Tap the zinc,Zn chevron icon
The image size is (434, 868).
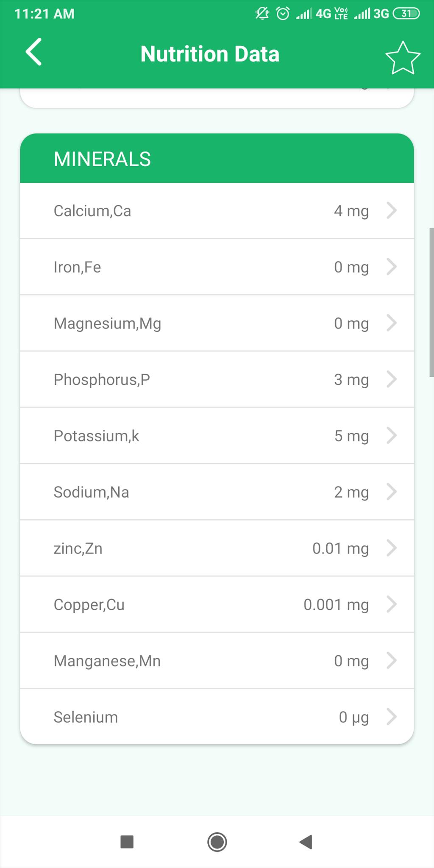point(392,548)
